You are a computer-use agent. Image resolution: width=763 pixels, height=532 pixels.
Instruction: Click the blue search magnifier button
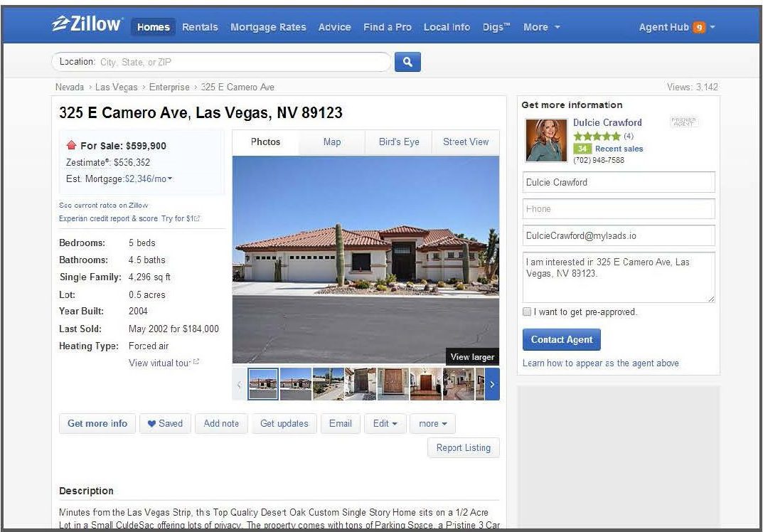(x=407, y=62)
